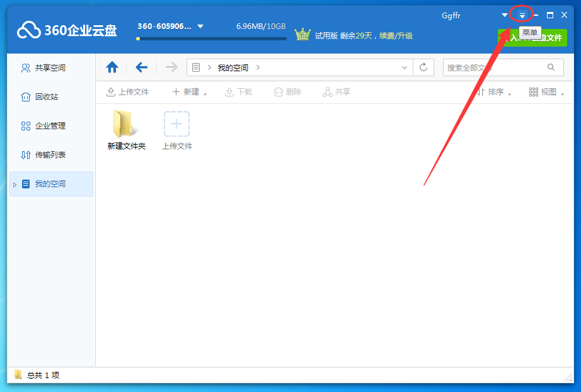Open the Ggffr account dropdown
The height and width of the screenshot is (392, 581).
click(x=451, y=15)
